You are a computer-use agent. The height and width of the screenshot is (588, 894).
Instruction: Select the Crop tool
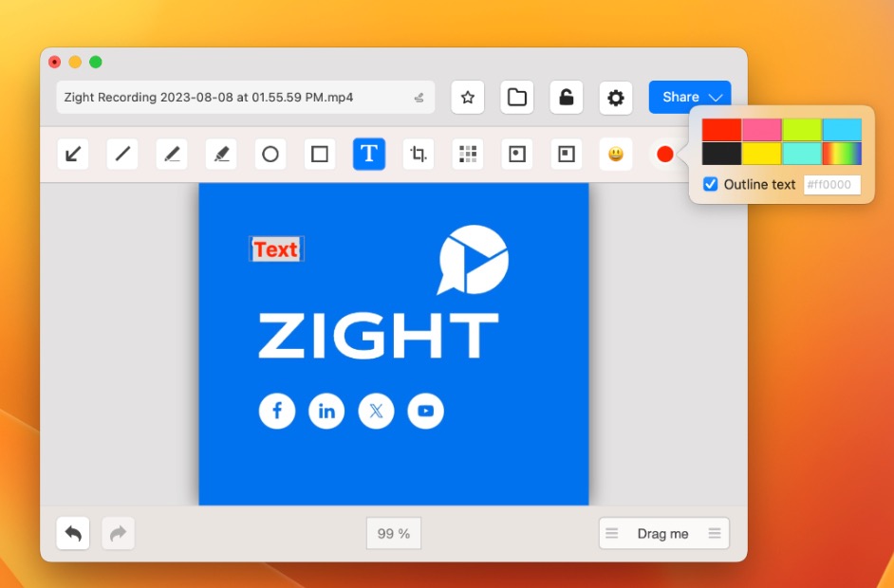tap(419, 154)
